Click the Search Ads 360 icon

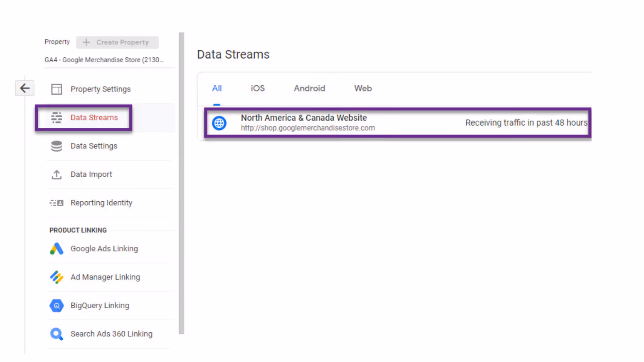pos(56,334)
